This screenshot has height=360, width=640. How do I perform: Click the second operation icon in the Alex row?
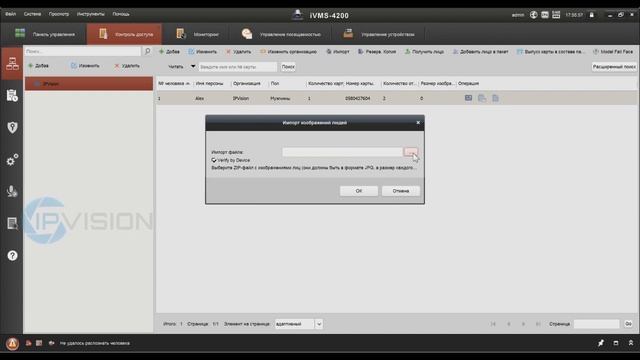pyautogui.click(x=482, y=98)
